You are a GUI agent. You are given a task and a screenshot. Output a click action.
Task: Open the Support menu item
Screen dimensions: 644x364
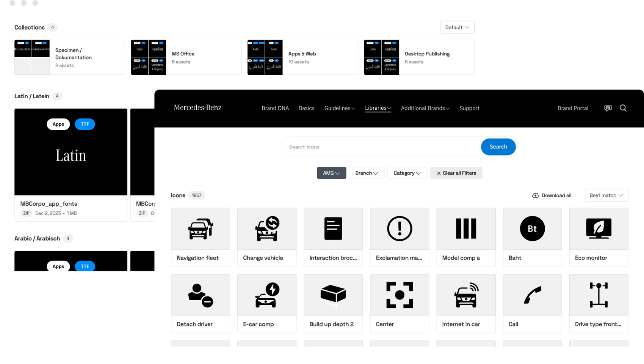tap(469, 108)
